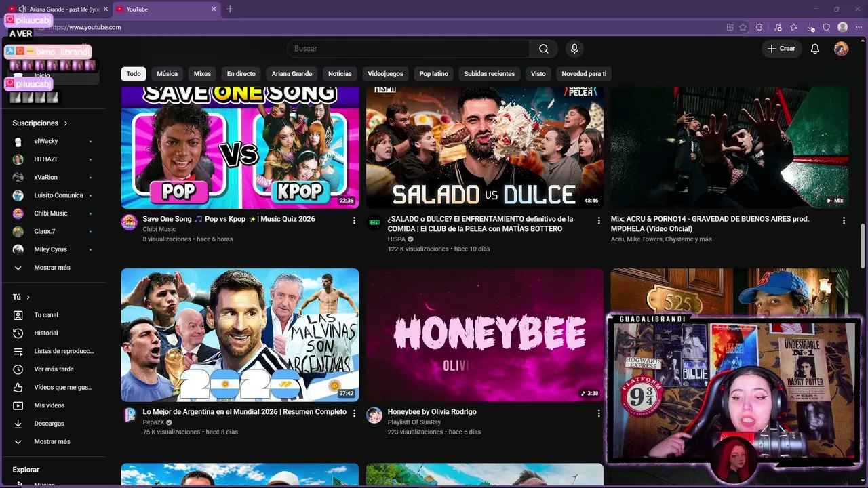Open more options for SALADO o DULCE video

[x=599, y=220]
